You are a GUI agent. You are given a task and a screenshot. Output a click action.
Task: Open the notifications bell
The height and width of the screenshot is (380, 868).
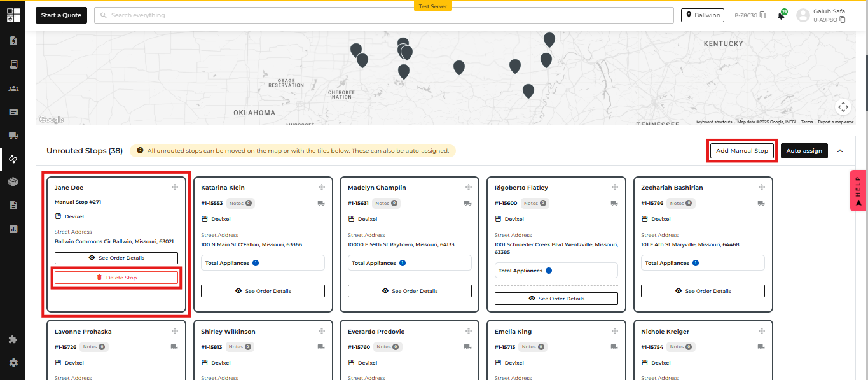(781, 15)
